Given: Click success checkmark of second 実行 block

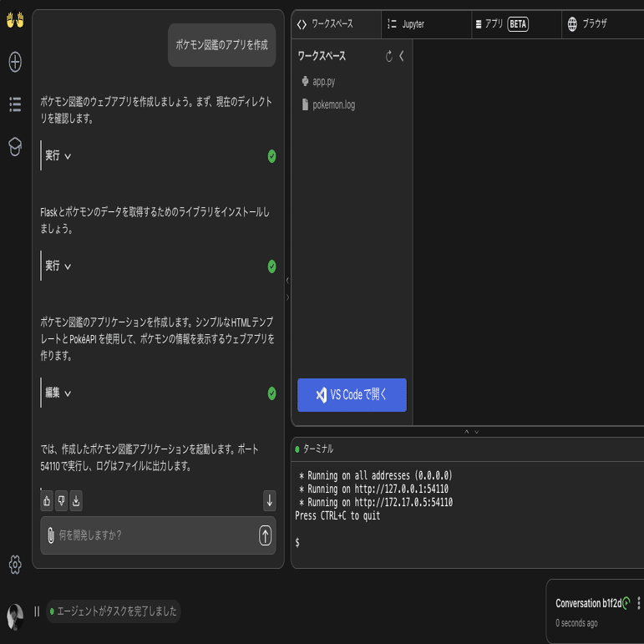Looking at the screenshot, I should coord(272,266).
